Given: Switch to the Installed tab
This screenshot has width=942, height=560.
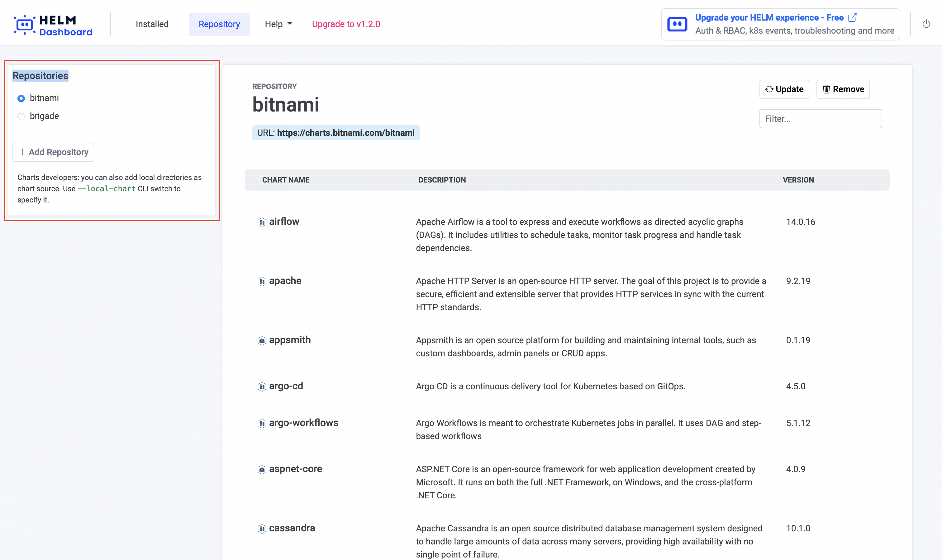Looking at the screenshot, I should [152, 24].
